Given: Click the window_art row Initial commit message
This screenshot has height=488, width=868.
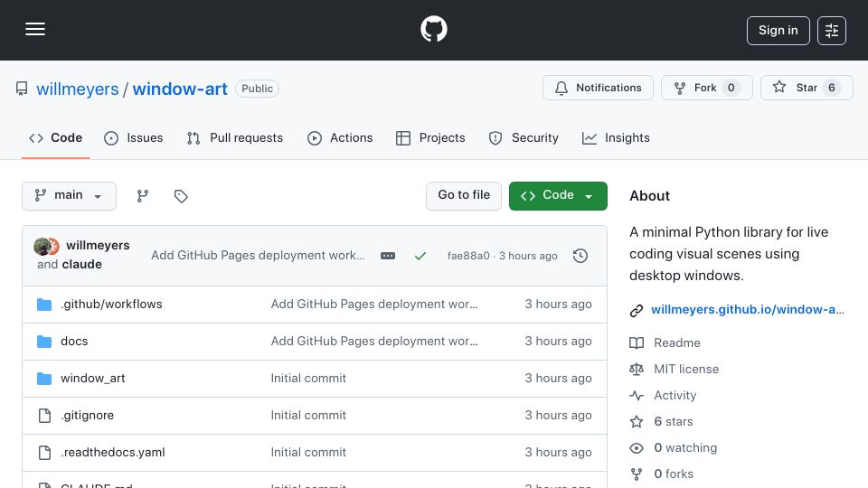Looking at the screenshot, I should click(308, 378).
